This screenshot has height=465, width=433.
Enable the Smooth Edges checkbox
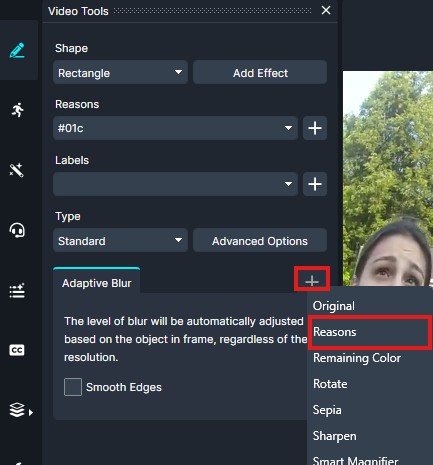[x=73, y=387]
